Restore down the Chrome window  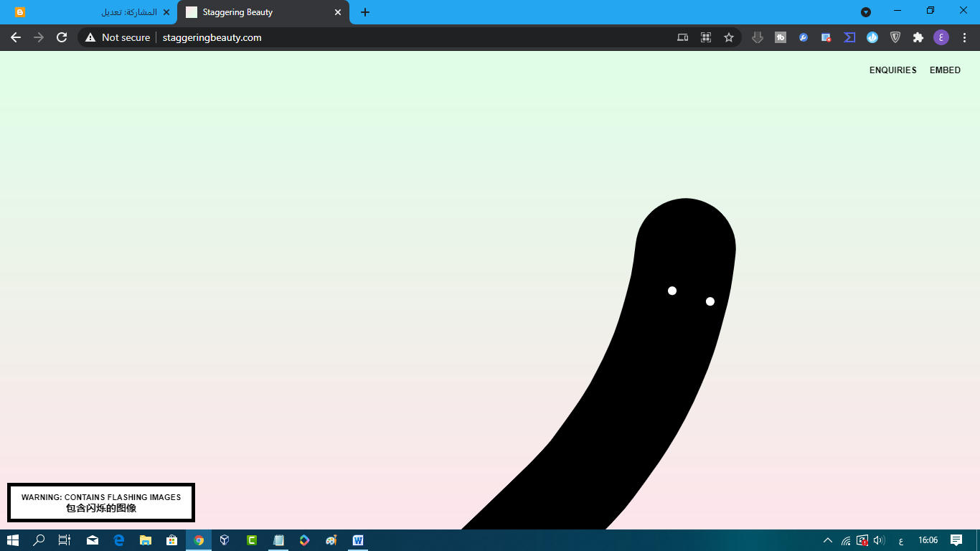tap(930, 11)
